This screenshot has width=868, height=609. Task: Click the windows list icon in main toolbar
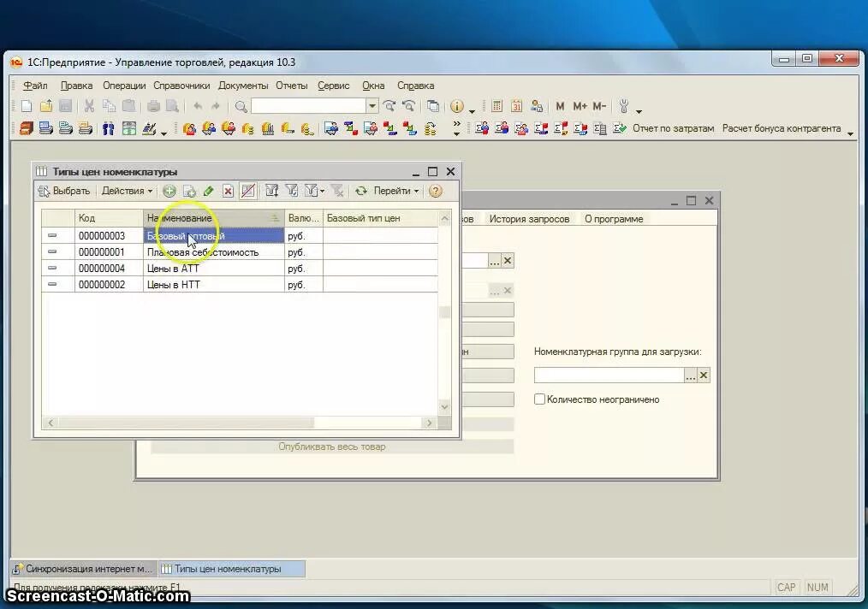tap(433, 106)
